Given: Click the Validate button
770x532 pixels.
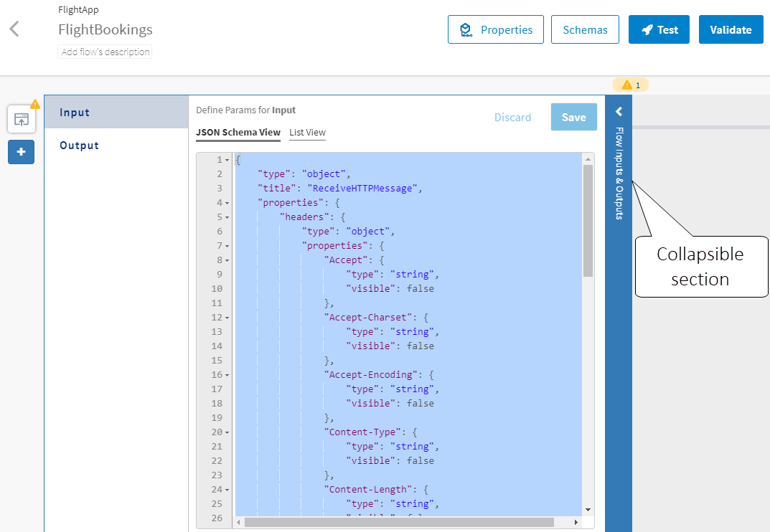Looking at the screenshot, I should (731, 30).
